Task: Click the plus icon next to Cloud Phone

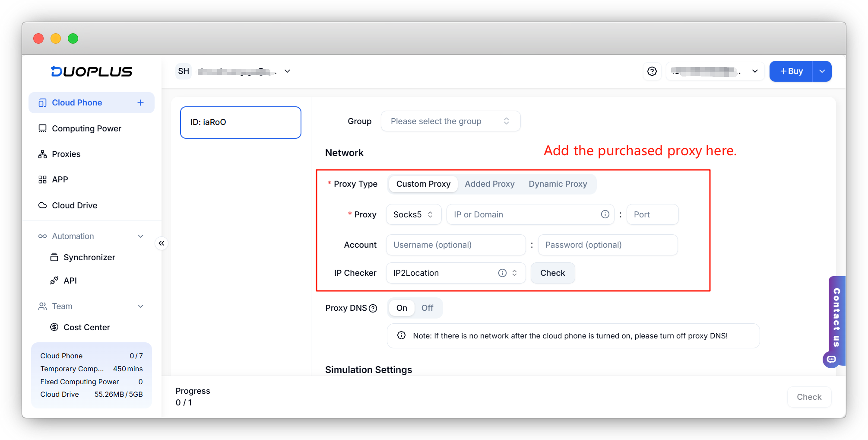Action: coord(140,103)
